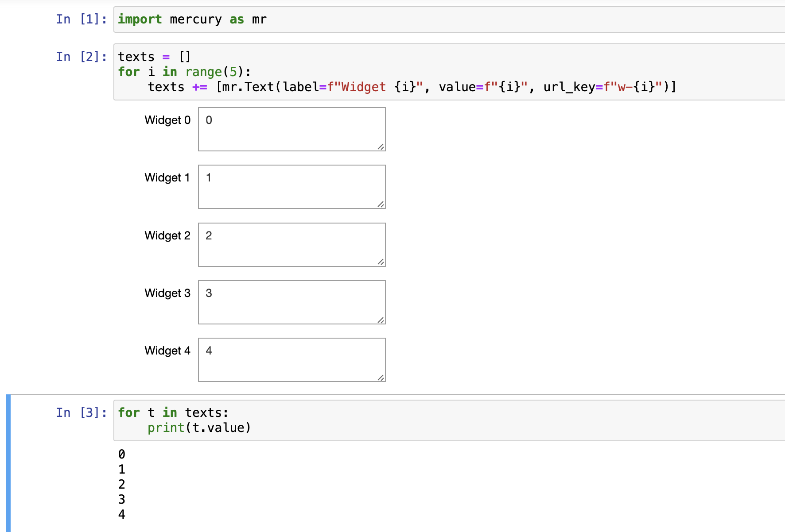Screen dimensions: 785x532
Task: Click the resize grip on Widget 1 textbox
Action: [381, 204]
